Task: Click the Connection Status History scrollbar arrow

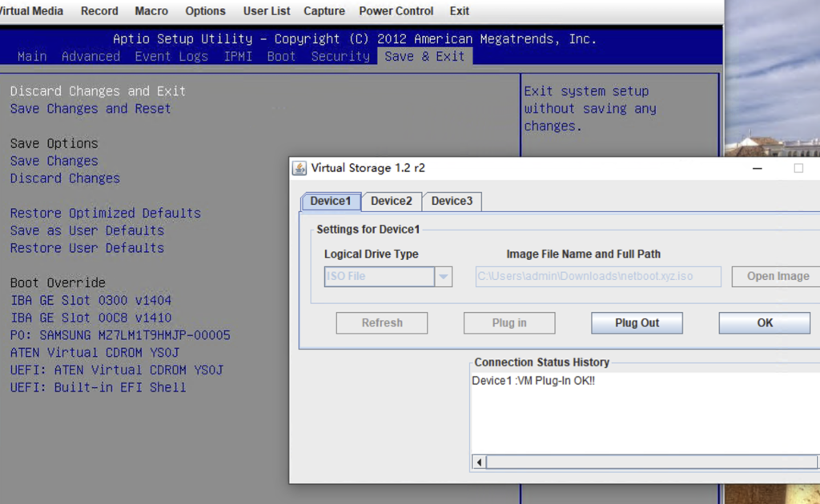Action: [478, 462]
